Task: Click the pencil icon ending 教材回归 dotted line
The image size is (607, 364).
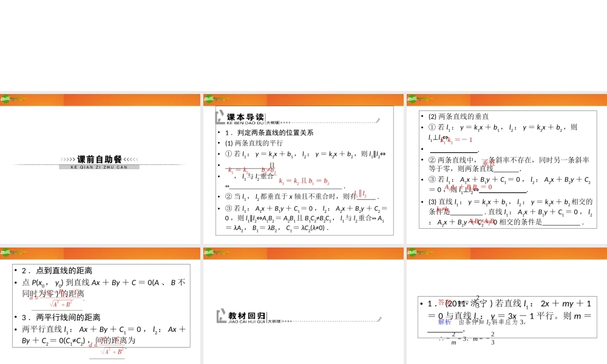Action: click(380, 319)
